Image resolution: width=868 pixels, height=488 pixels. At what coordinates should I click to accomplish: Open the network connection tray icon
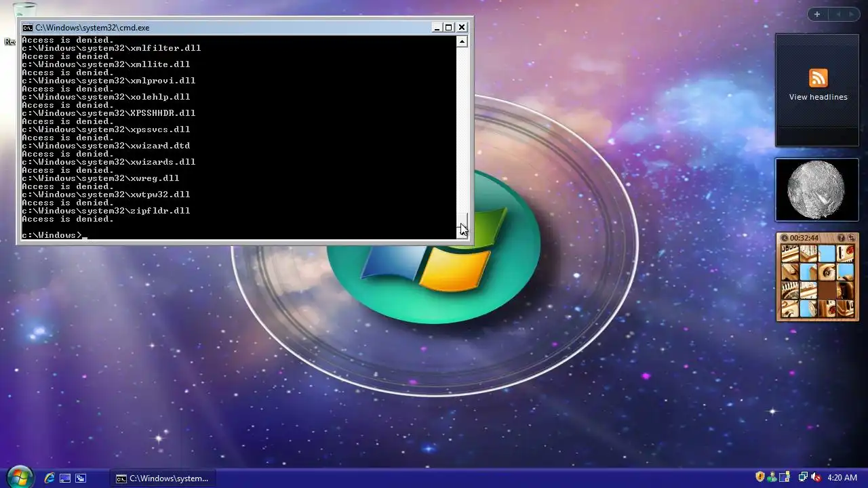803,477
